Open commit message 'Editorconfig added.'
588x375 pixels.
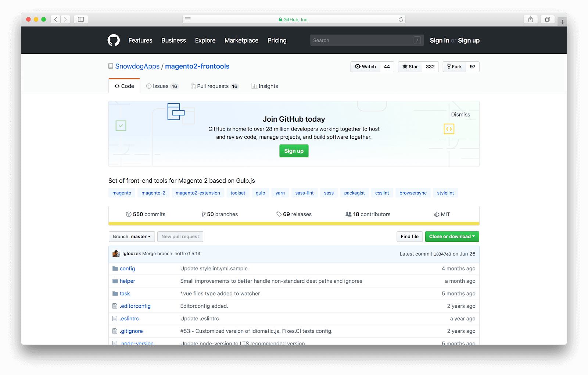[204, 306]
